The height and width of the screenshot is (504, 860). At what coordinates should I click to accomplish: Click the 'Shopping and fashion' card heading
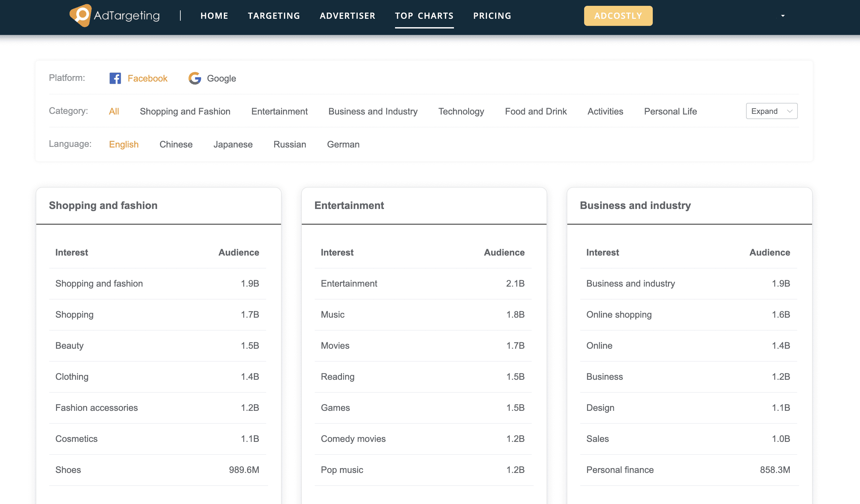[103, 205]
